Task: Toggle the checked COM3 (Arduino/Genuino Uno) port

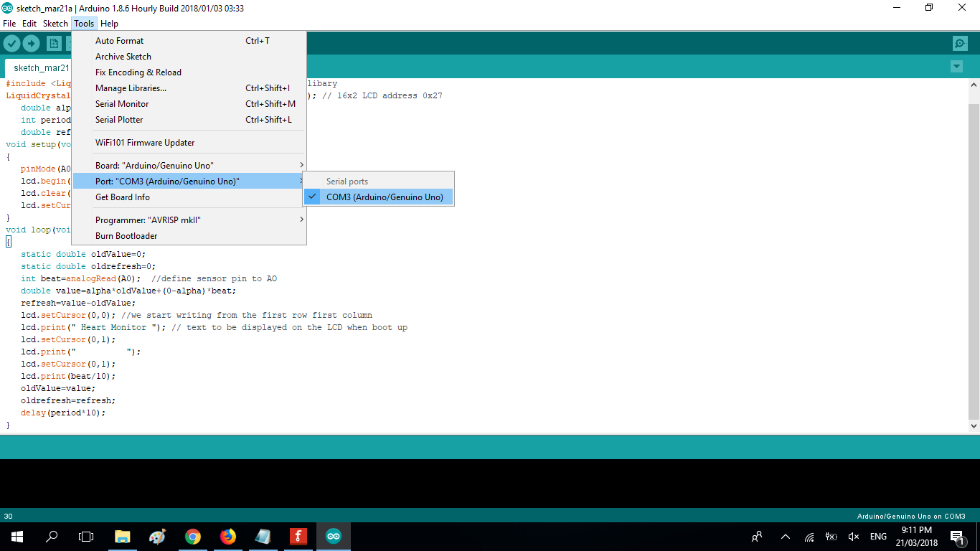Action: 378,197
